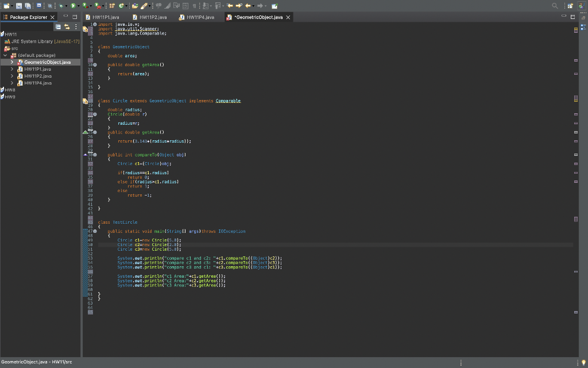Viewport: 588px width, 368px height.
Task: Go to last edit location arrow
Action: [230, 6]
